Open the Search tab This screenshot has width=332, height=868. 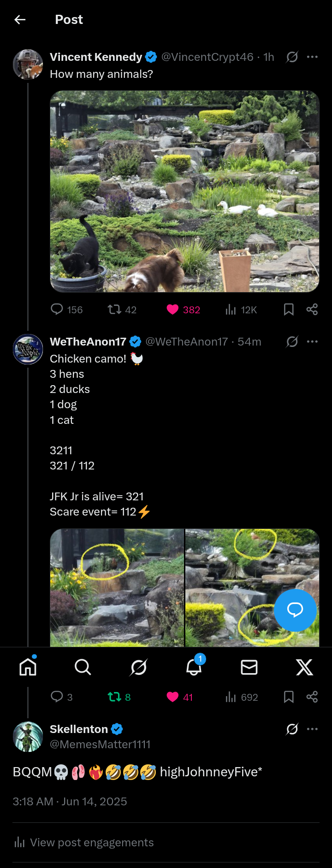tap(83, 667)
